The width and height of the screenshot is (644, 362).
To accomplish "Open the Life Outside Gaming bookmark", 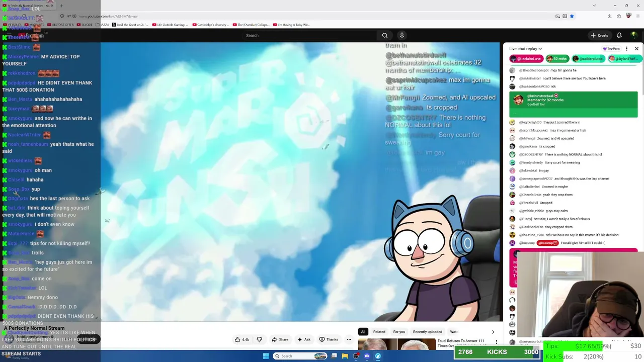I will click(170, 25).
